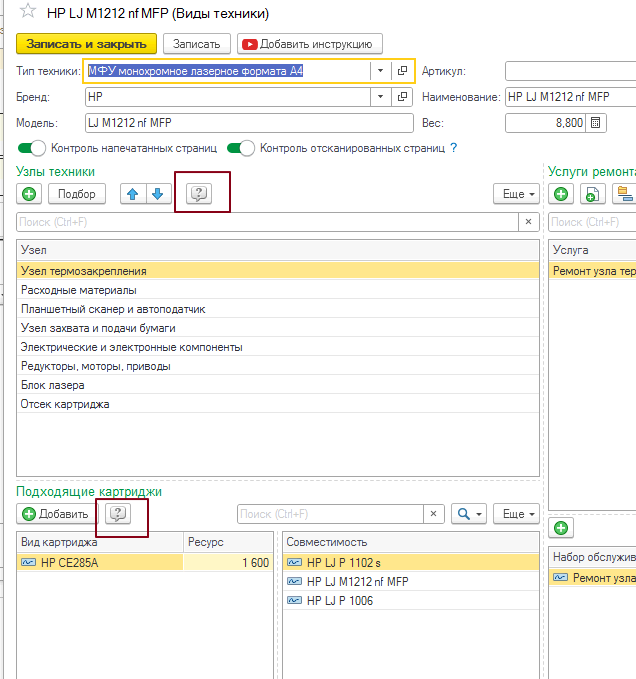Click the Подбор button
This screenshot has height=679, width=636.
tap(77, 194)
